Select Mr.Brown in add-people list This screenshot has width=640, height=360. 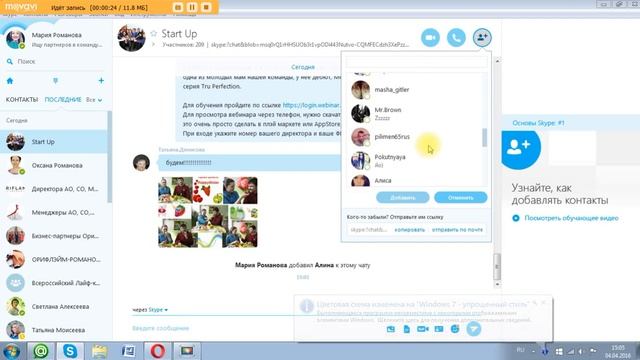pyautogui.click(x=414, y=113)
